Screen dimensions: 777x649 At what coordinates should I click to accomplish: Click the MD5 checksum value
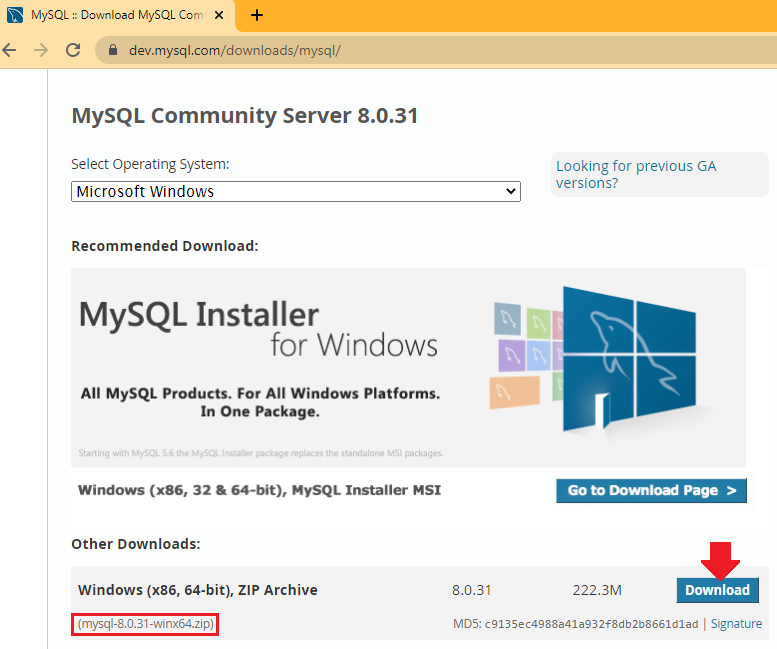pyautogui.click(x=591, y=624)
